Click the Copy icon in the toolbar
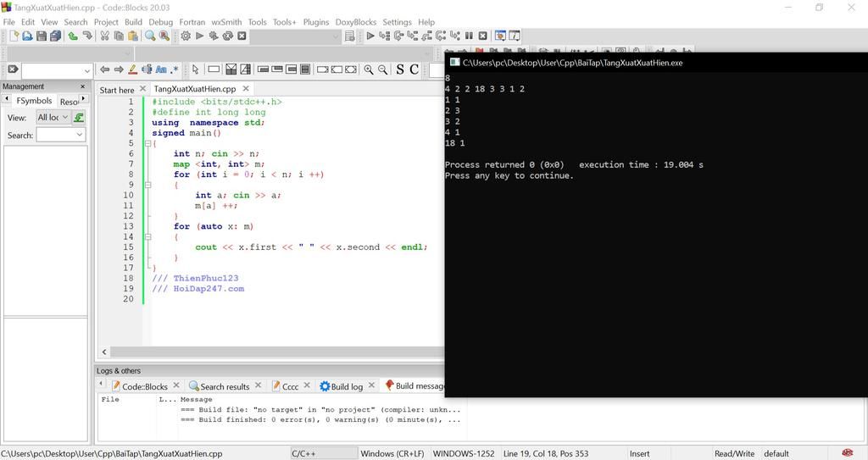 (119, 36)
